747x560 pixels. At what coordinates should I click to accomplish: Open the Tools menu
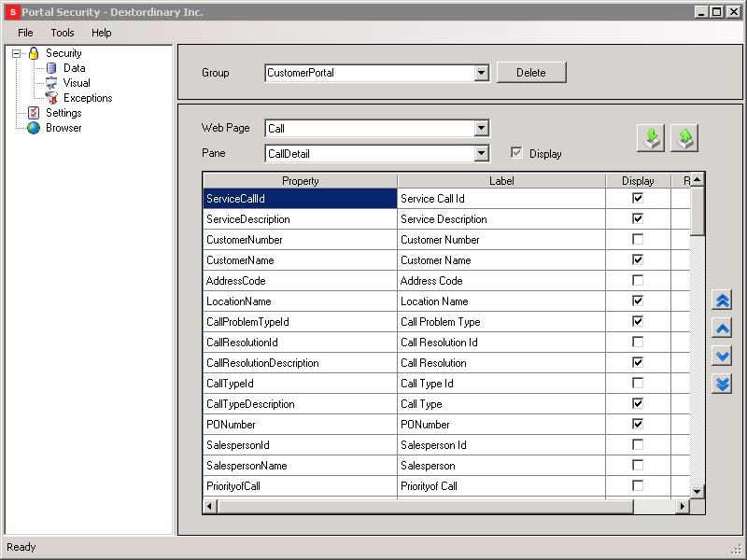pyautogui.click(x=63, y=33)
